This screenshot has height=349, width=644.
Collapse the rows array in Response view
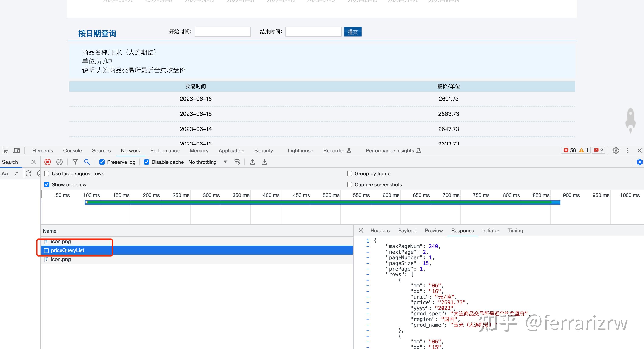pos(367,274)
